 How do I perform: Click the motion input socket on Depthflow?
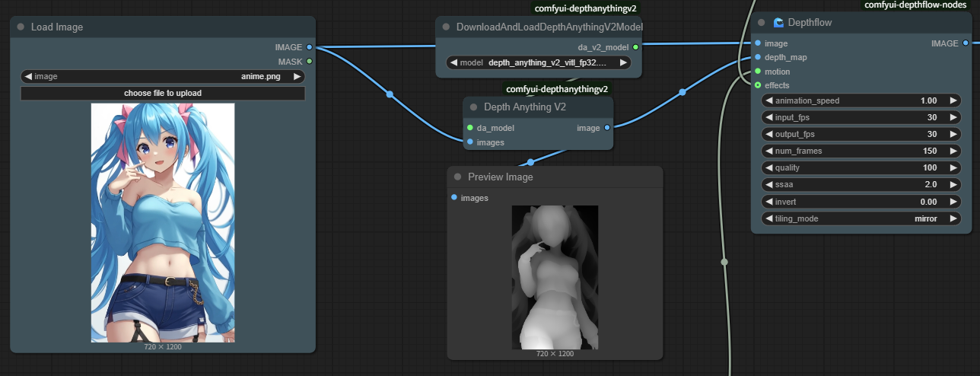click(x=758, y=72)
